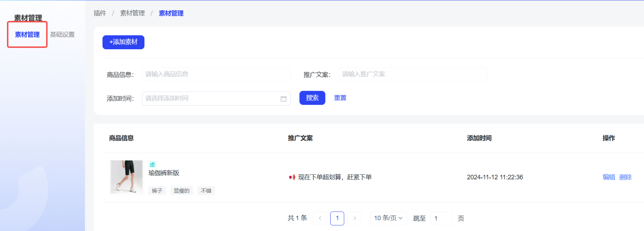Open the 添加时间 date picker field

(x=211, y=99)
